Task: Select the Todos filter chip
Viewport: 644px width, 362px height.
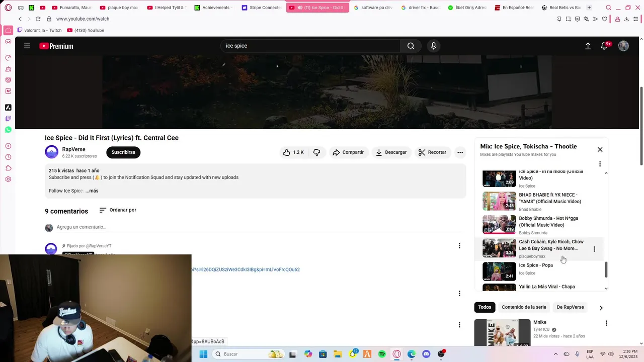Action: [x=485, y=307]
